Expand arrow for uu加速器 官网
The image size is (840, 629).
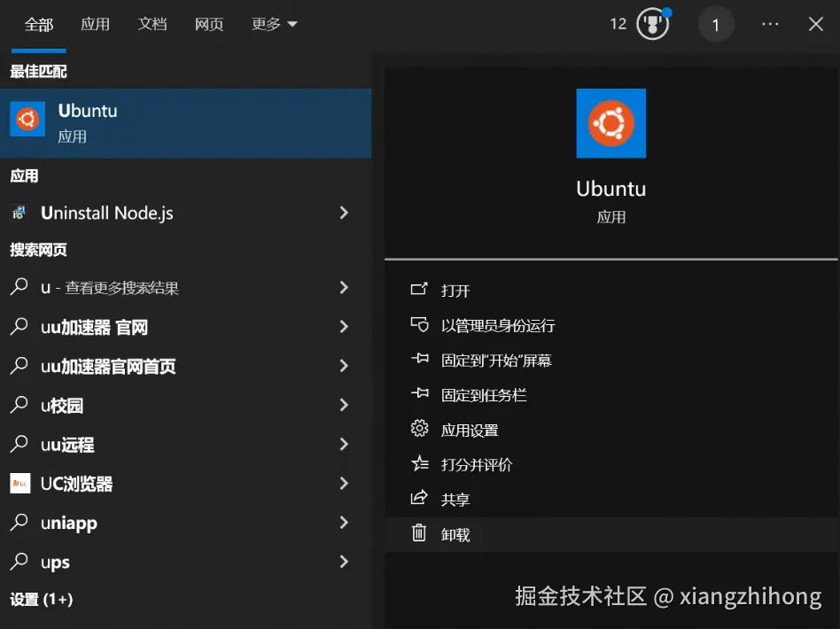[344, 326]
